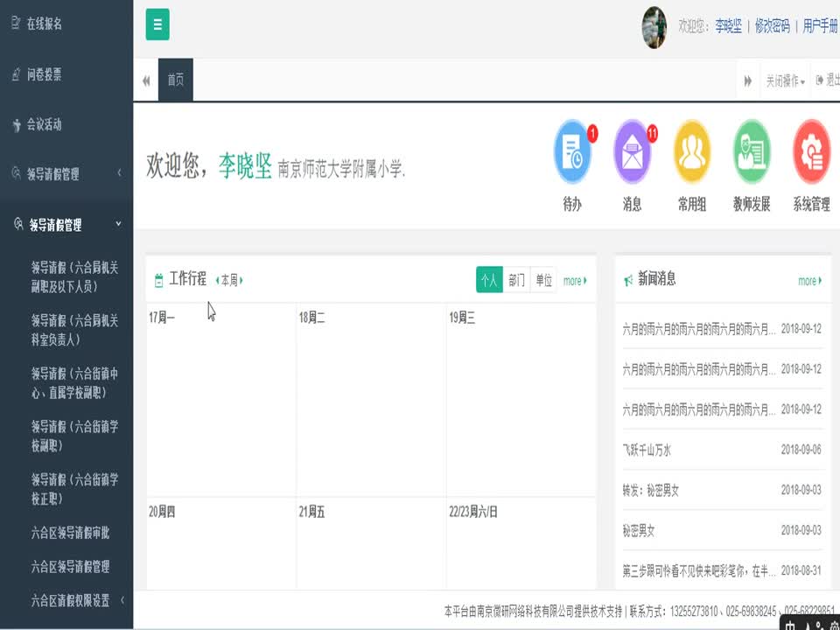Open the 用户手册 link
This screenshot has width=840, height=630.
tap(820, 26)
